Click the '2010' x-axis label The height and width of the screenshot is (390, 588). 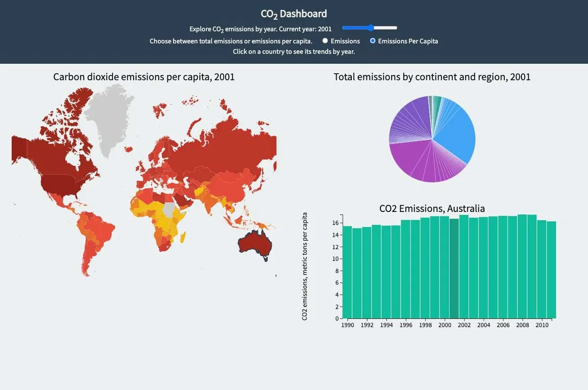[x=541, y=325]
